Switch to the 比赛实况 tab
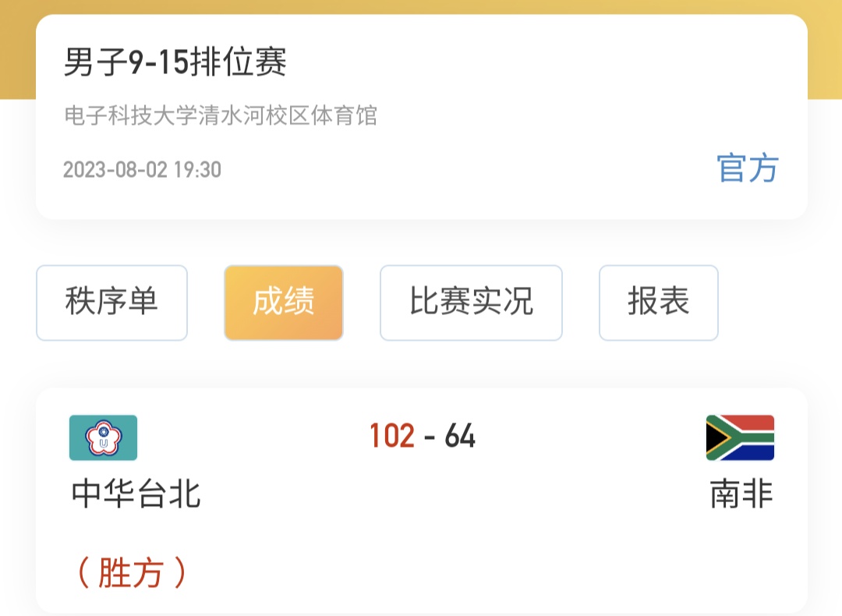Screen dimensions: 842x616 [x=471, y=303]
